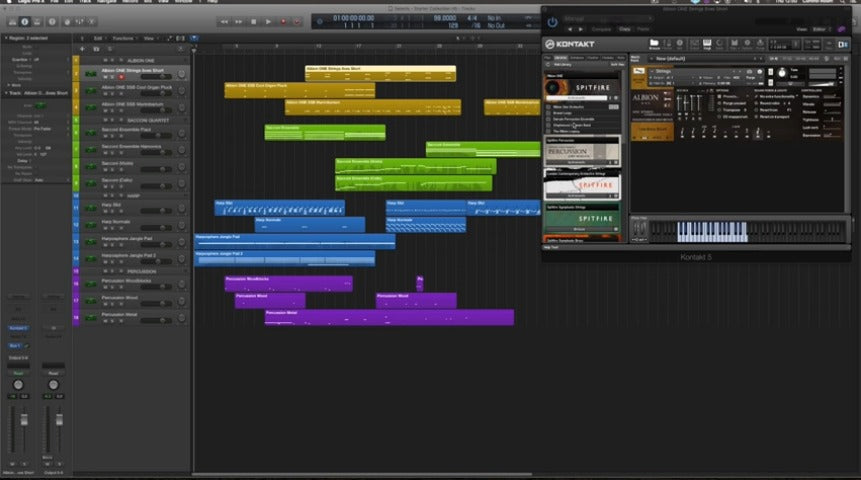Click the instrument icon of Percussion Metal track
This screenshot has height=480, width=861.
pyautogui.click(x=91, y=316)
